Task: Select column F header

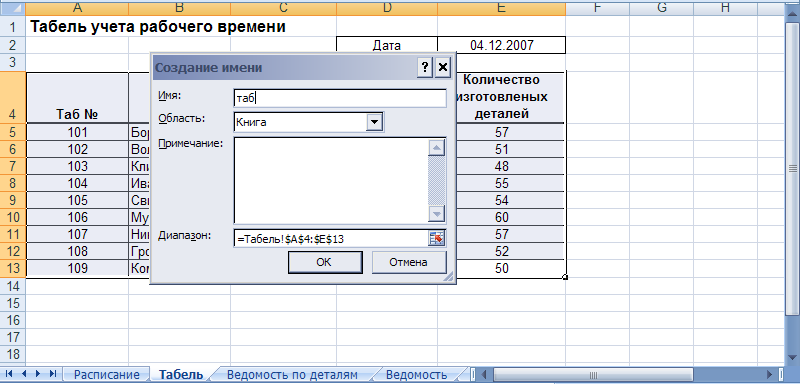Action: tap(597, 8)
